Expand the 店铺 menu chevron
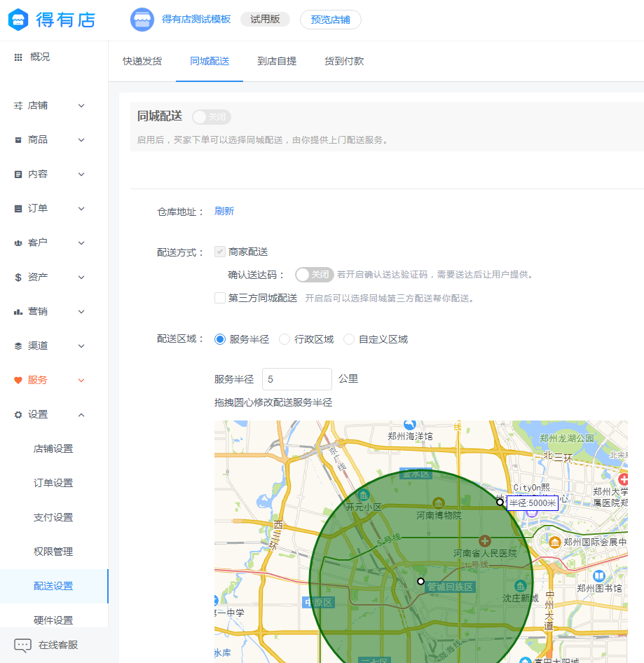 click(x=81, y=106)
